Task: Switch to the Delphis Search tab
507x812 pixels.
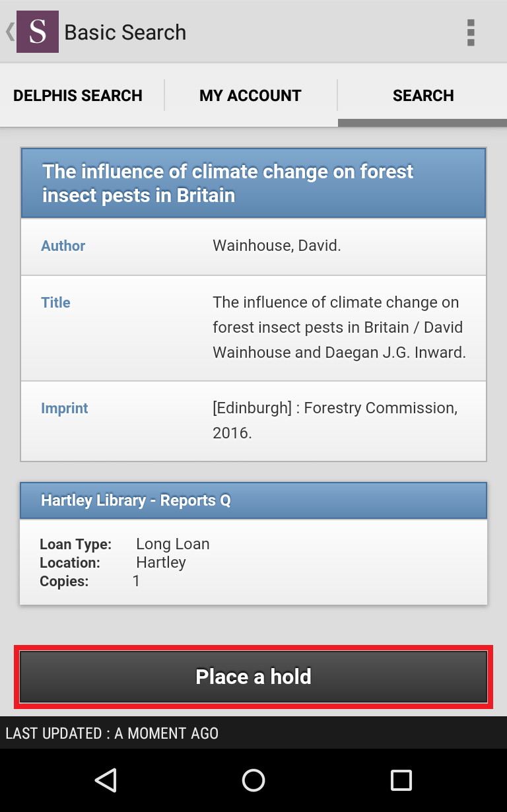Action: pyautogui.click(x=78, y=96)
